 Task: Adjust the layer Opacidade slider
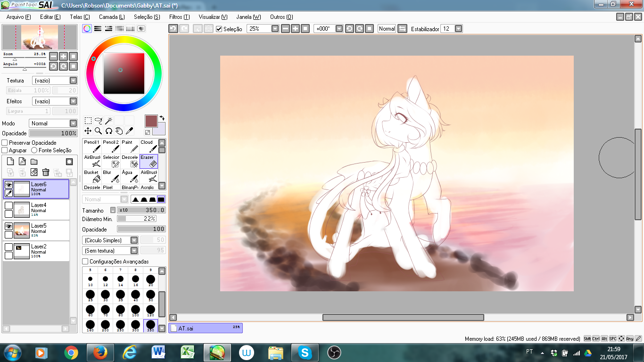(53, 133)
